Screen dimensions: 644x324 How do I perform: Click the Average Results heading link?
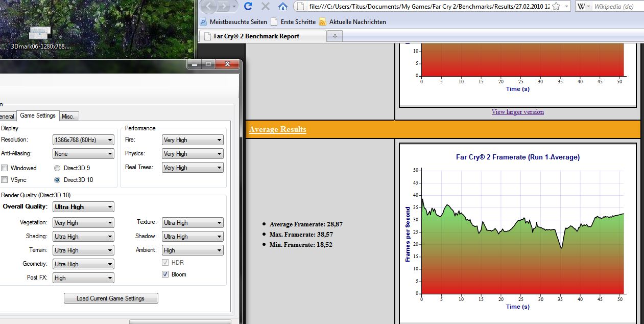pos(278,129)
